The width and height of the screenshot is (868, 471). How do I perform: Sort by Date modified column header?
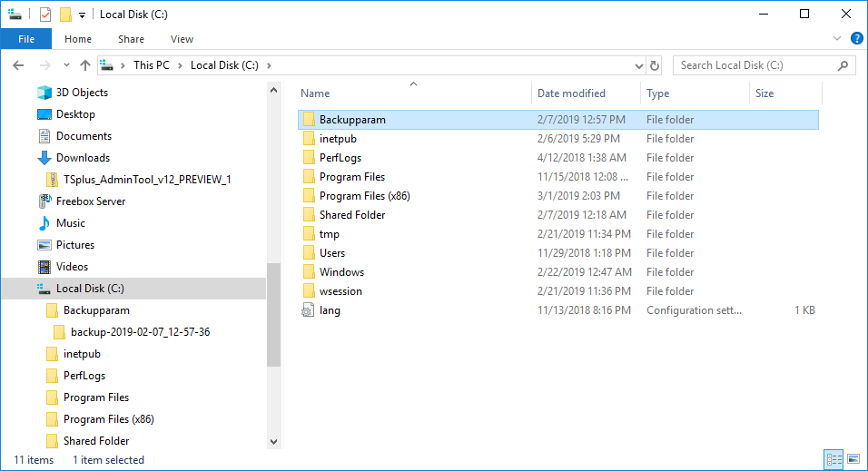(571, 93)
